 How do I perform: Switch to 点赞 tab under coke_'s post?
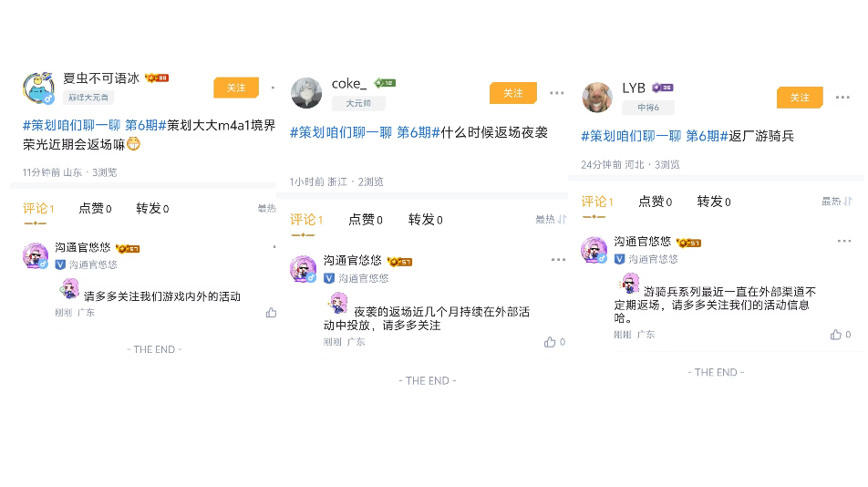click(366, 220)
